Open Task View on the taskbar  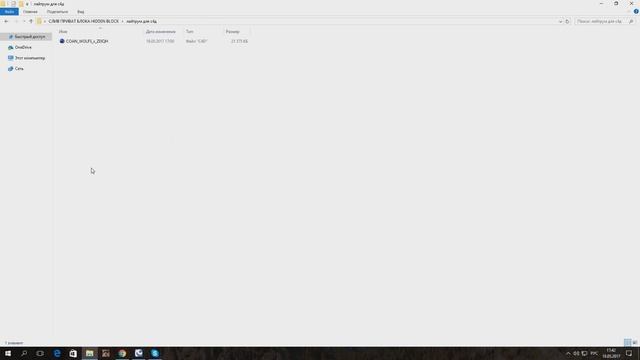click(x=40, y=353)
